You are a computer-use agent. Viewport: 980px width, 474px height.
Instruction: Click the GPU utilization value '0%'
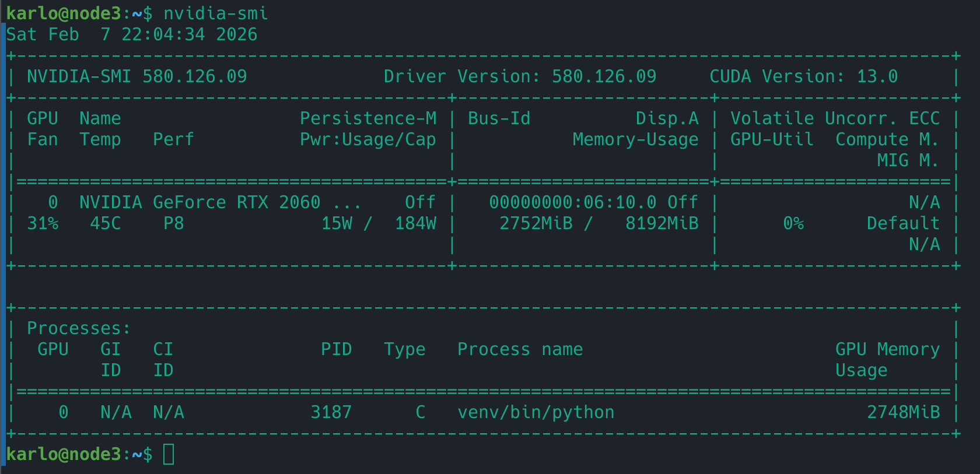click(793, 223)
